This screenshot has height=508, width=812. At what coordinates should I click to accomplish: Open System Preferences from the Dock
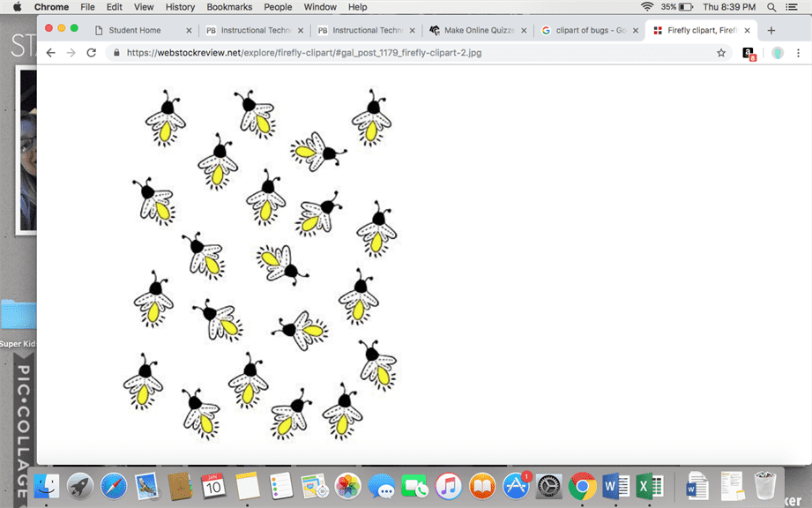tap(548, 485)
